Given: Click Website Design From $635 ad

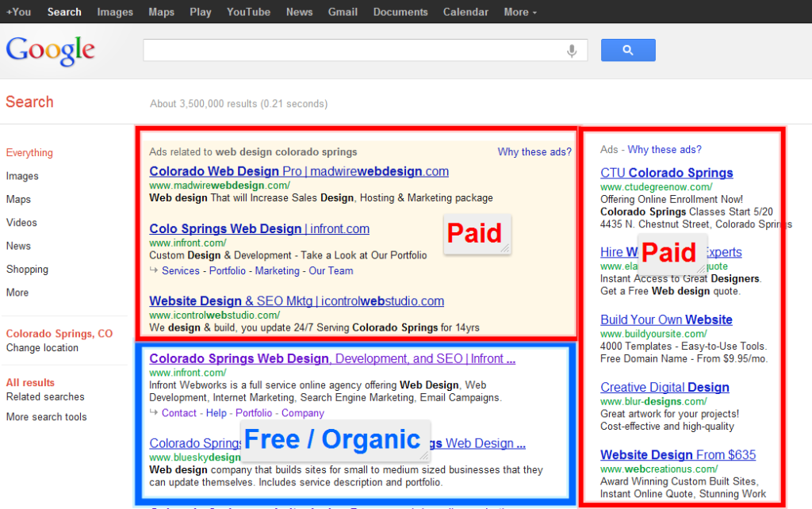Looking at the screenshot, I should click(x=677, y=455).
